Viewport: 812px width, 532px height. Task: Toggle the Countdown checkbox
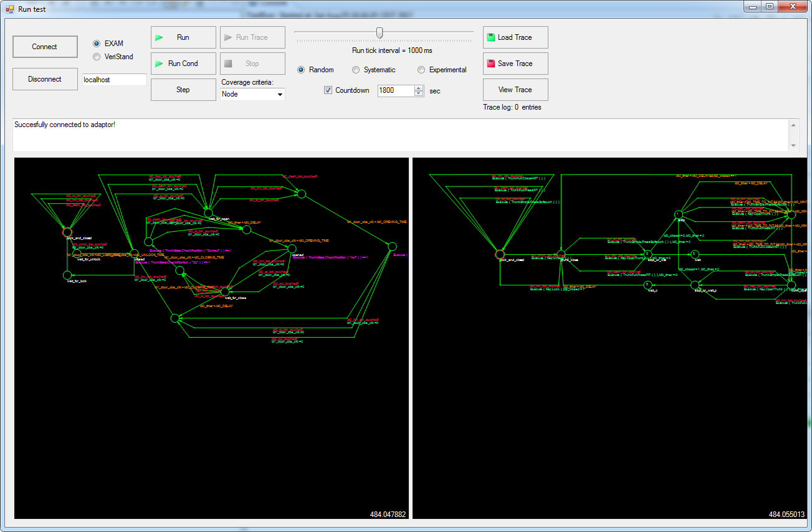(x=328, y=90)
